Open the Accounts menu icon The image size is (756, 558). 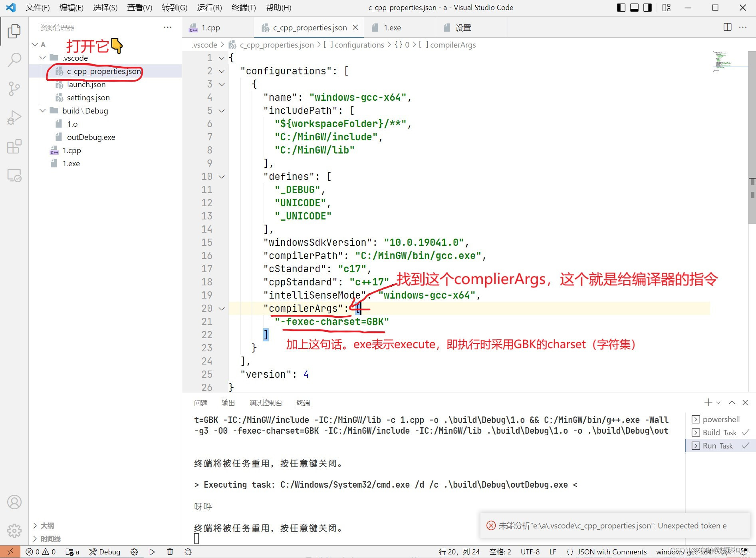pyautogui.click(x=14, y=502)
